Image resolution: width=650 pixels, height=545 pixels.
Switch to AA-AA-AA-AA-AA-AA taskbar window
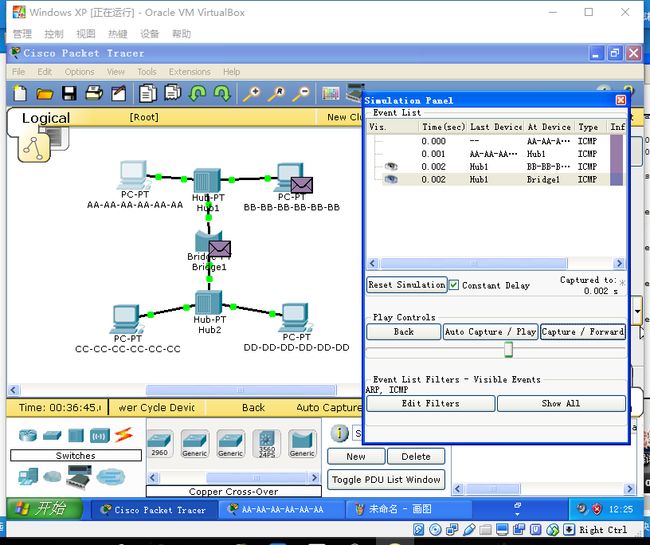[281, 509]
